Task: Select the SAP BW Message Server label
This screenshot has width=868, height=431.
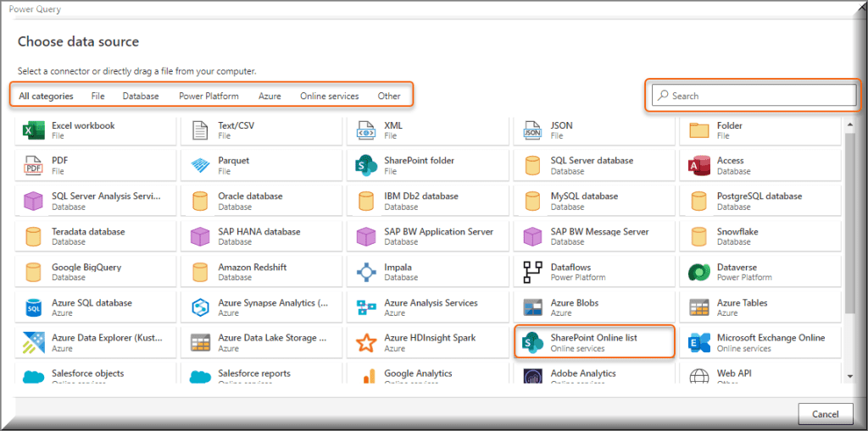Action: pyautogui.click(x=600, y=231)
